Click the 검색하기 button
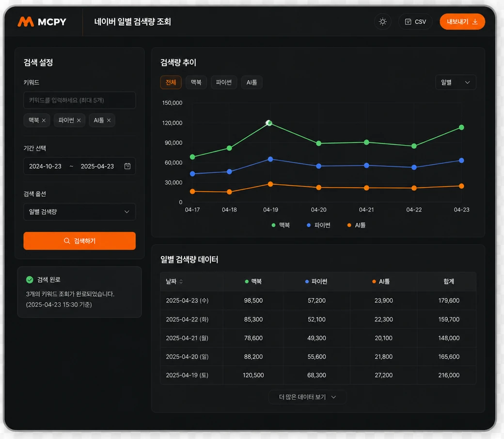Screen dimensions: 504x439 pos(79,241)
